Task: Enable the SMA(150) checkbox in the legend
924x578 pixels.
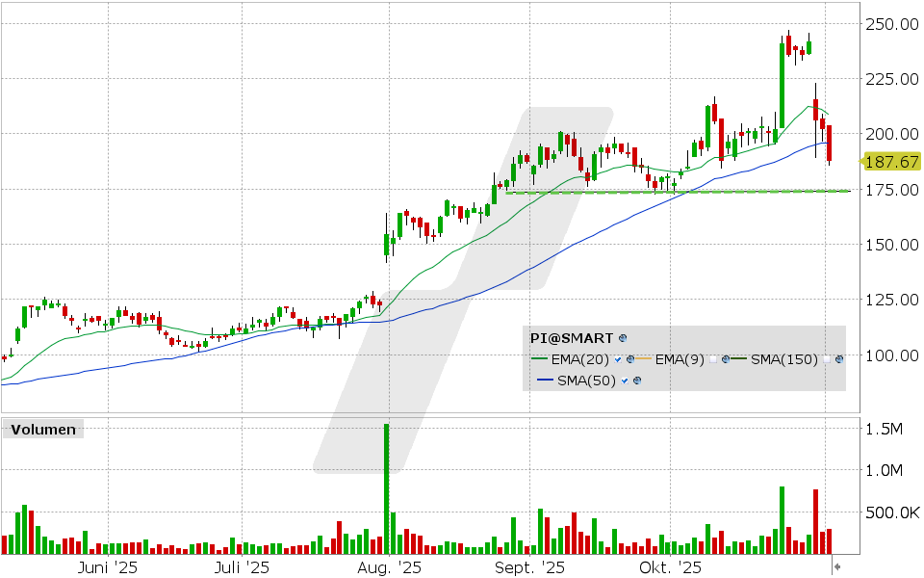Action: (826, 358)
